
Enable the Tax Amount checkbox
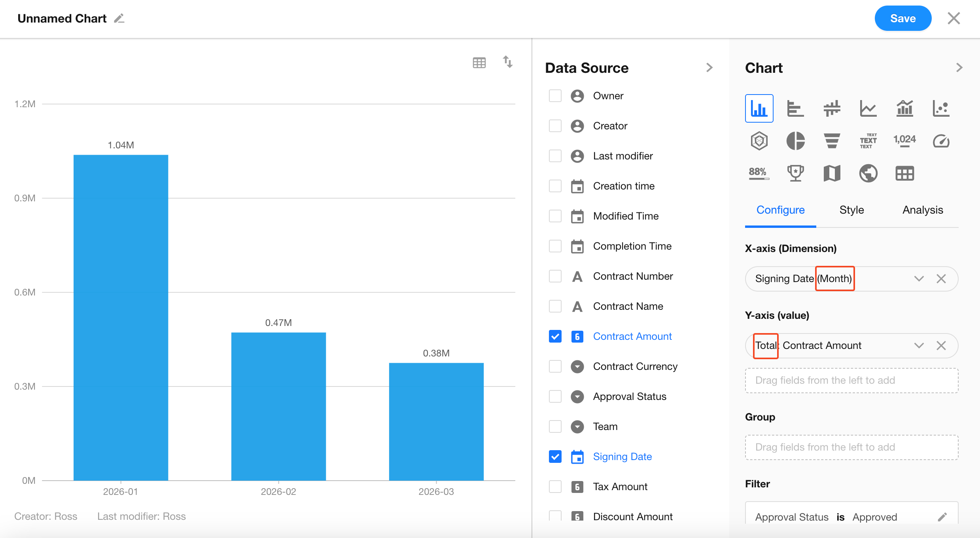555,487
